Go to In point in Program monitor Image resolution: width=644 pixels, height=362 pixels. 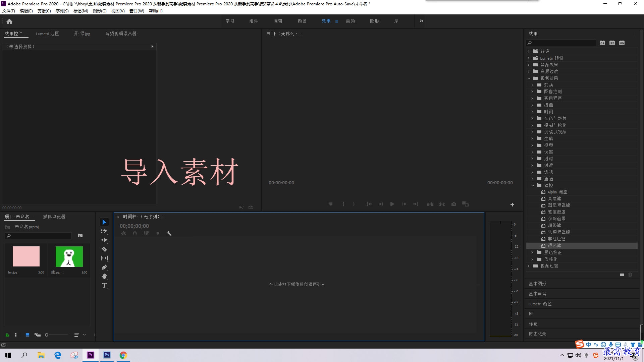pos(369,204)
